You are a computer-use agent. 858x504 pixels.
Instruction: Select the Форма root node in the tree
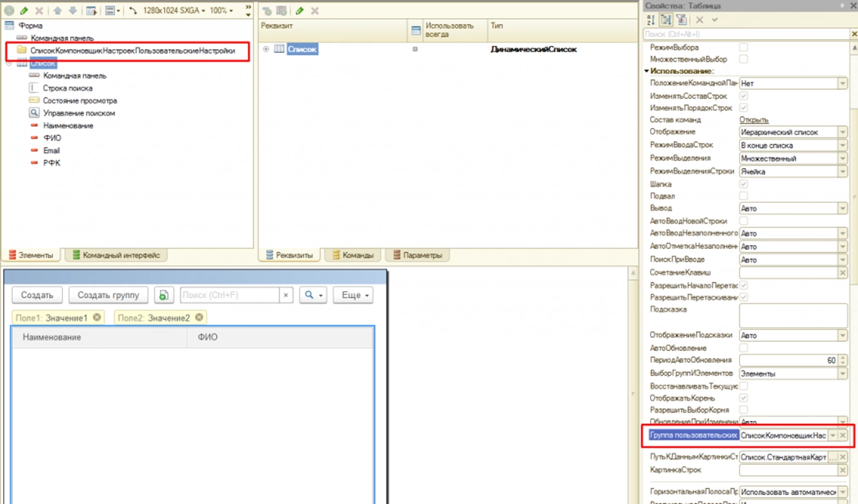click(31, 26)
